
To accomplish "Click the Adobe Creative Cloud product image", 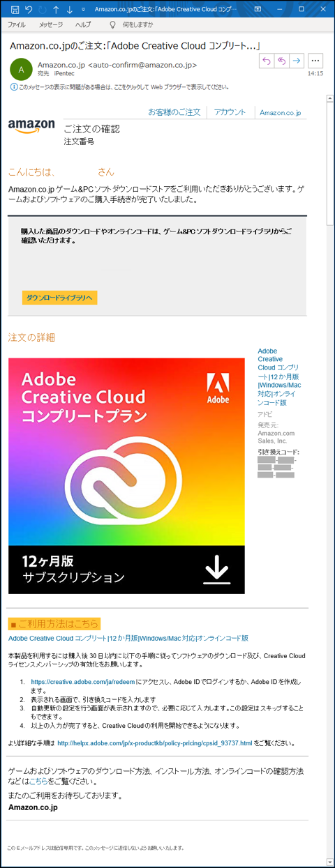I will [126, 476].
